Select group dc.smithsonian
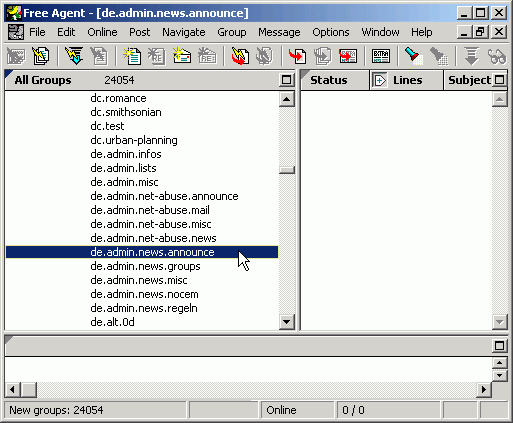This screenshot has height=423, width=513. [126, 112]
